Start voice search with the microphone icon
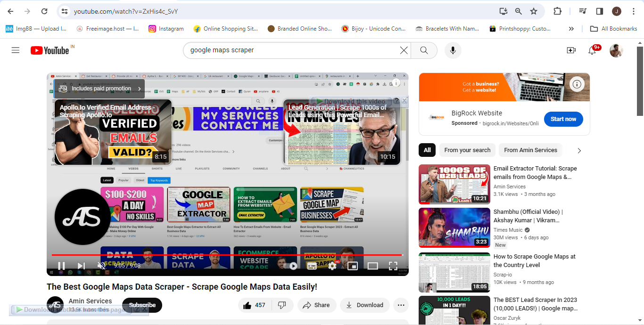This screenshot has width=644, height=325. 453,50
